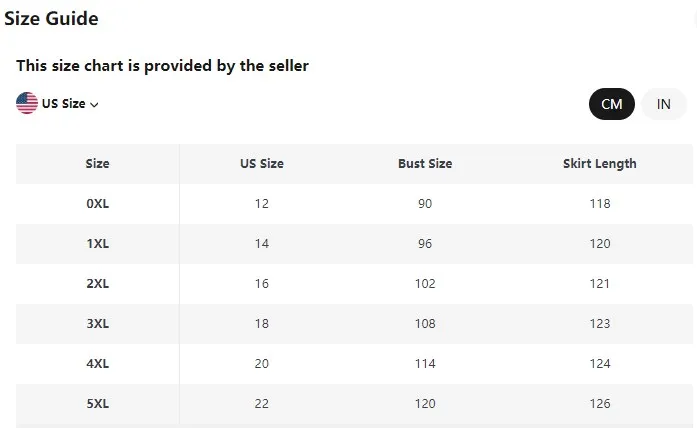697x428 pixels.
Task: Click the Bust Size column header
Action: [x=425, y=164]
